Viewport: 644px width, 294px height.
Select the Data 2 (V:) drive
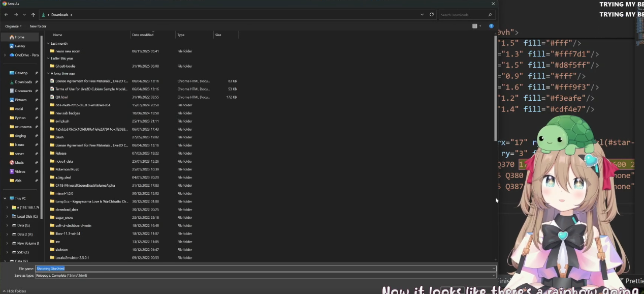[x=24, y=234]
